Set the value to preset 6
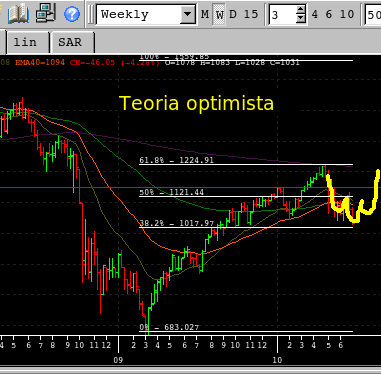 pyautogui.click(x=329, y=14)
